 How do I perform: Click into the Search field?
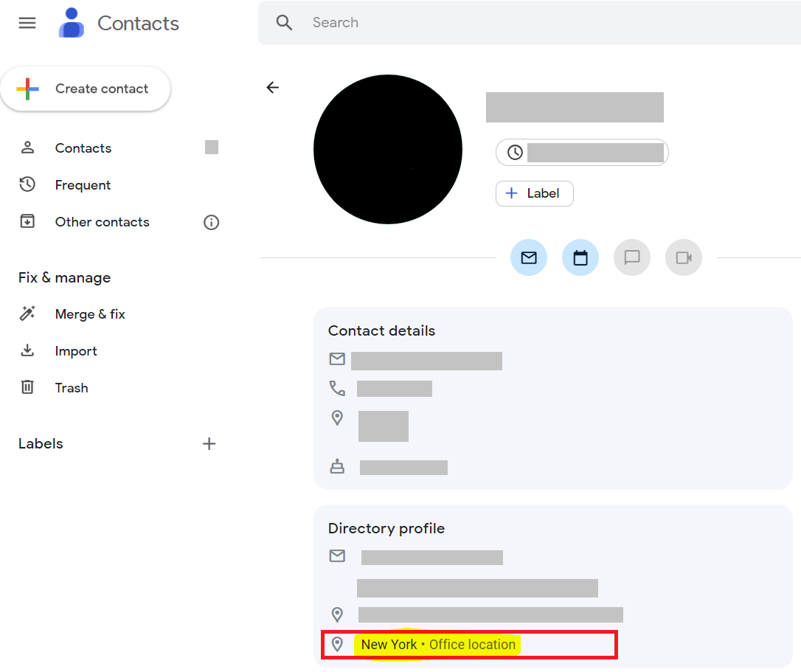coord(516,23)
